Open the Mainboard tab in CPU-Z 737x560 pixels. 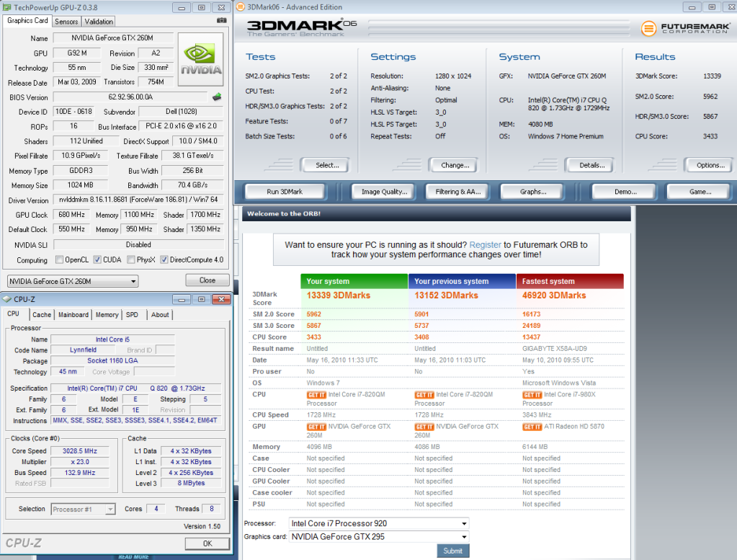click(73, 314)
